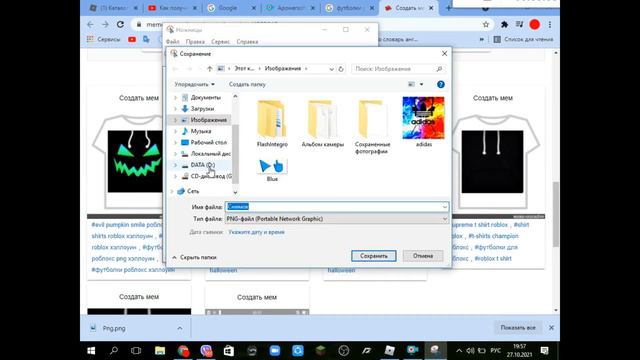Click the view mode icon in save dialog
This screenshot has width=640, height=360.
click(411, 84)
